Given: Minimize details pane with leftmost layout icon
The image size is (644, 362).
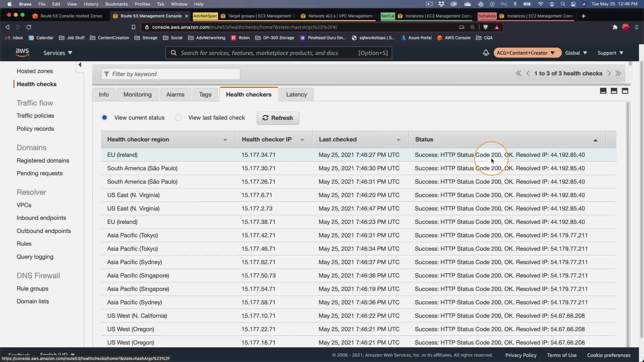Looking at the screenshot, I should [603, 91].
